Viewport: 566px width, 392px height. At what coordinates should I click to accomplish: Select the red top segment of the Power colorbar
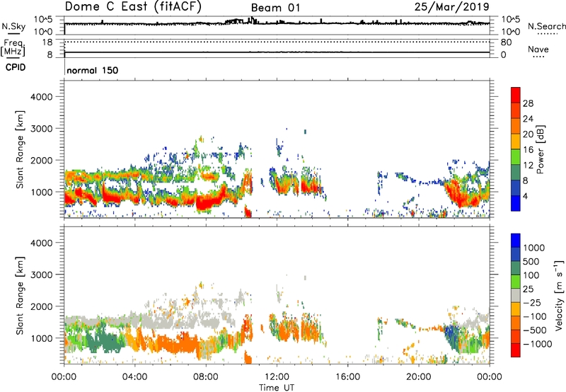click(x=516, y=95)
